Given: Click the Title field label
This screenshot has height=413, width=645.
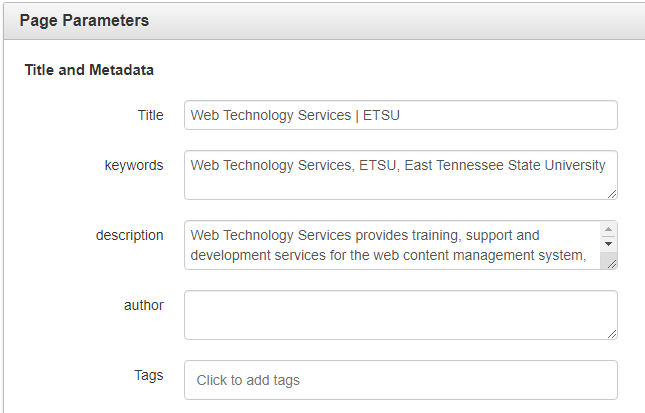Looking at the screenshot, I should (x=150, y=115).
